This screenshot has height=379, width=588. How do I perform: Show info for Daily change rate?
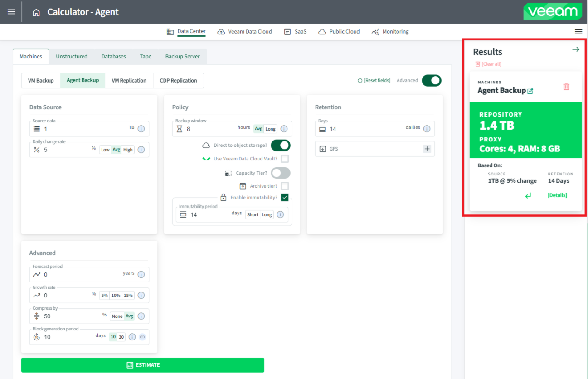pos(141,150)
